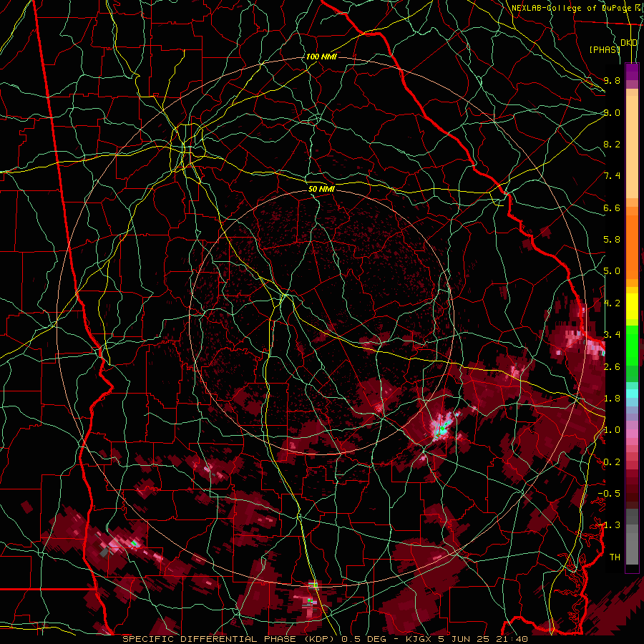Pick the dark purple top color bar segment
Screen dimensions: 644x644
pyautogui.click(x=632, y=72)
